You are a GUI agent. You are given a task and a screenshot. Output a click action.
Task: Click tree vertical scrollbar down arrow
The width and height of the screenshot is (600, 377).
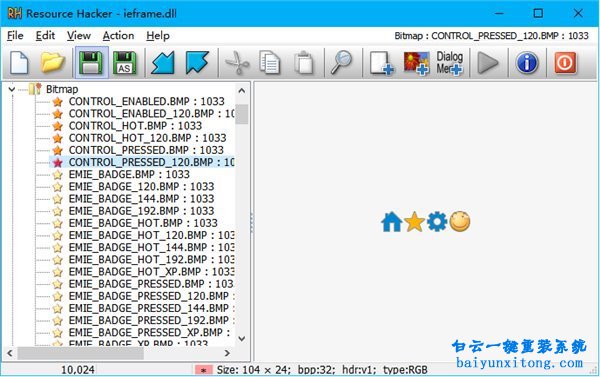pyautogui.click(x=241, y=338)
